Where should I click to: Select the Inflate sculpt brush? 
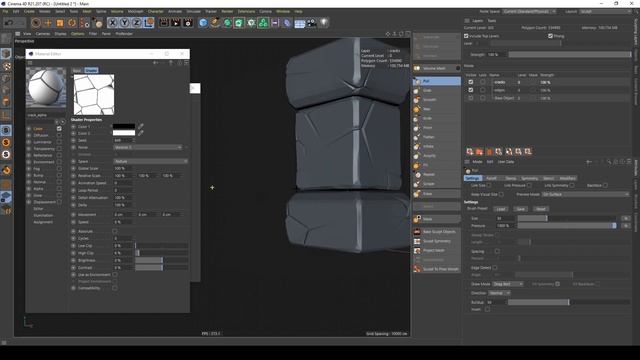tap(437, 147)
